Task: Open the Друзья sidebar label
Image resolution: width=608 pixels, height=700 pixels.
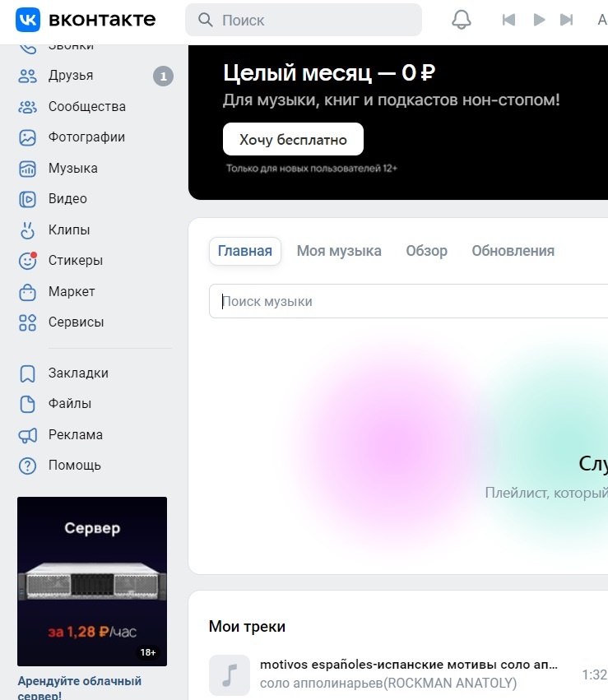Action: [71, 76]
